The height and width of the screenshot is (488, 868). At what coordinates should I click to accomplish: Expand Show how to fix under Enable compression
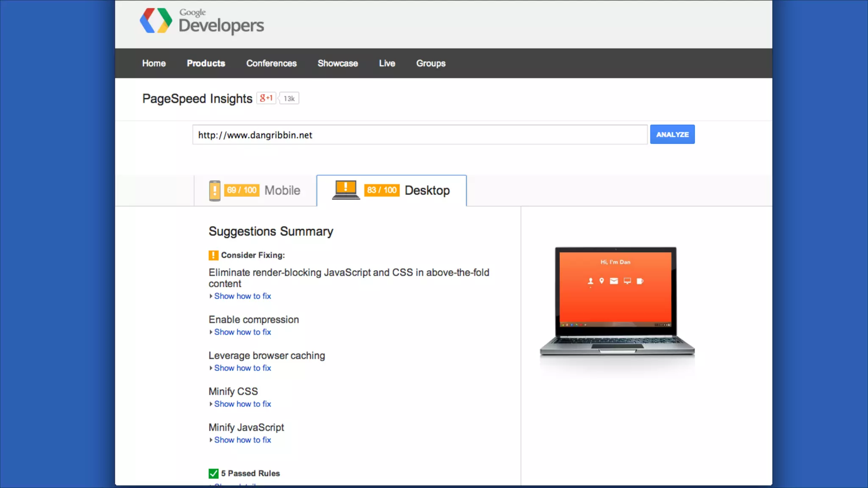click(242, 332)
